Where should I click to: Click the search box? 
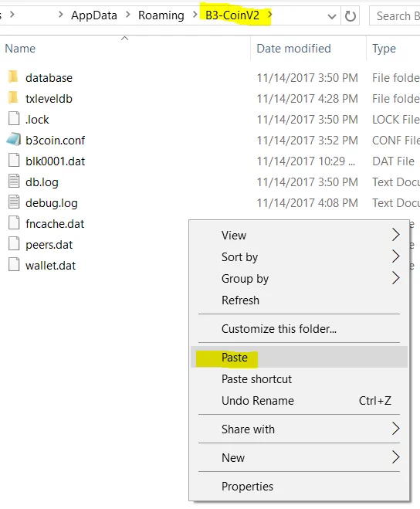pyautogui.click(x=395, y=15)
